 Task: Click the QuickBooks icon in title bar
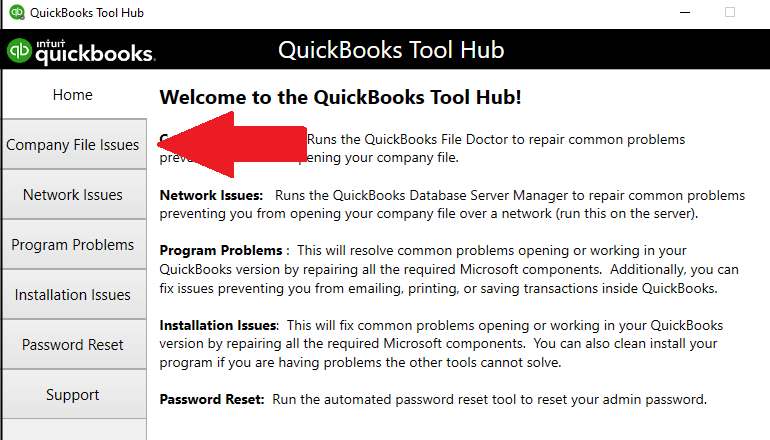click(16, 13)
